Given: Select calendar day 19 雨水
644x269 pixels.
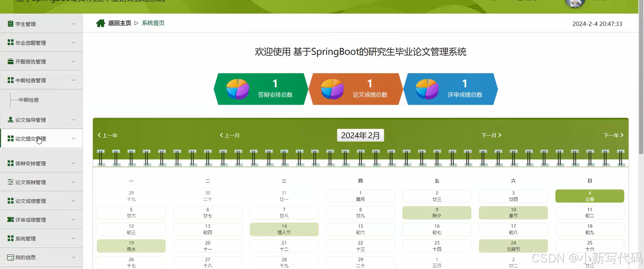Looking at the screenshot, I should pyautogui.click(x=131, y=246).
